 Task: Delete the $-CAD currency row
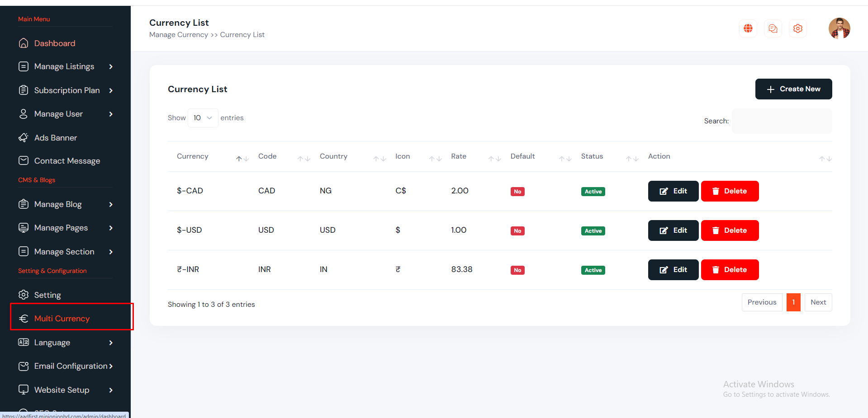tap(730, 191)
